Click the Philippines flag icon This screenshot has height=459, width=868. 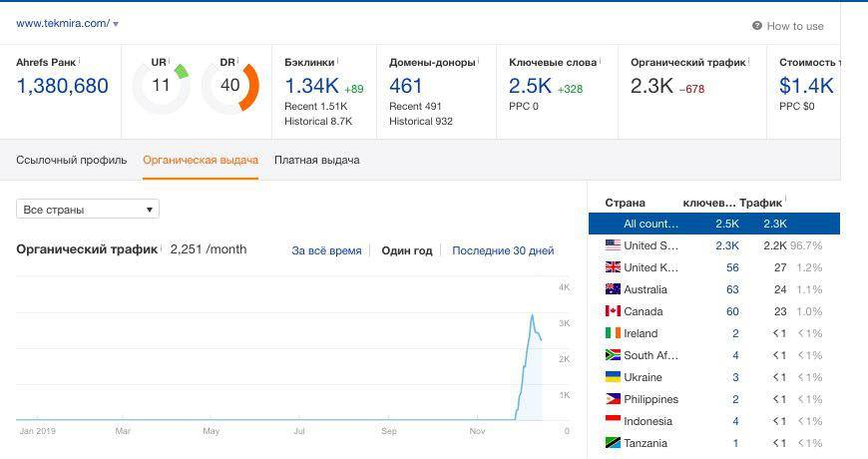[x=613, y=399]
